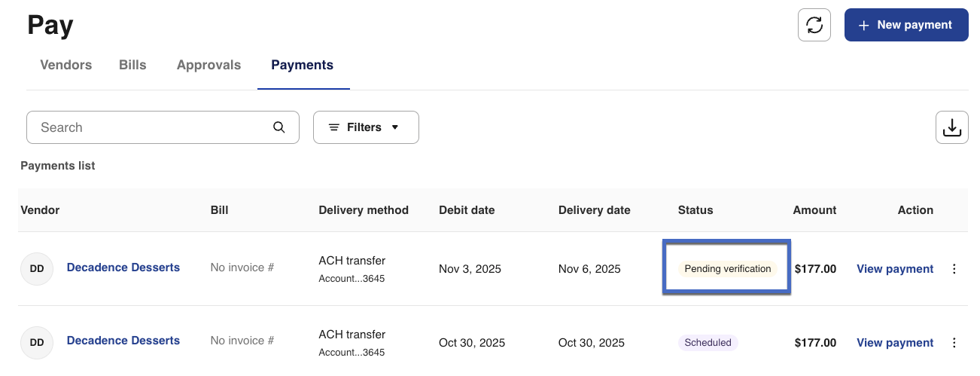Click into the Search field

(x=151, y=127)
